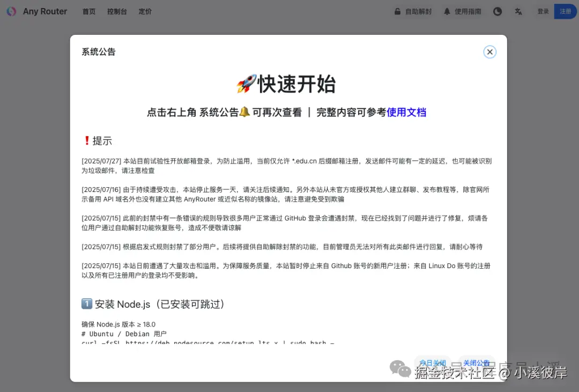Click the numbered badge before 安装 Node.js
This screenshot has width=579, height=392.
pos(86,304)
